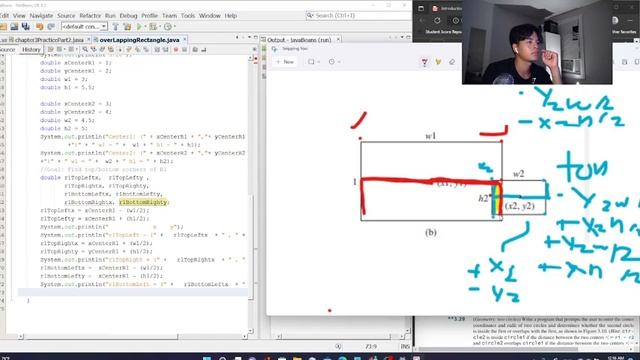Select the Output - JavaBoano (run) tab
The height and width of the screenshot is (360, 640).
299,40
